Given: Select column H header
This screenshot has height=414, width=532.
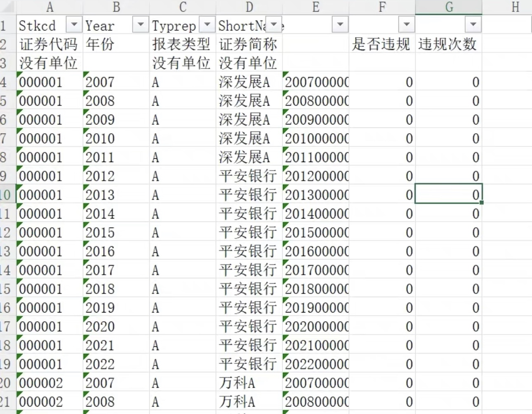Looking at the screenshot, I should (507, 7).
